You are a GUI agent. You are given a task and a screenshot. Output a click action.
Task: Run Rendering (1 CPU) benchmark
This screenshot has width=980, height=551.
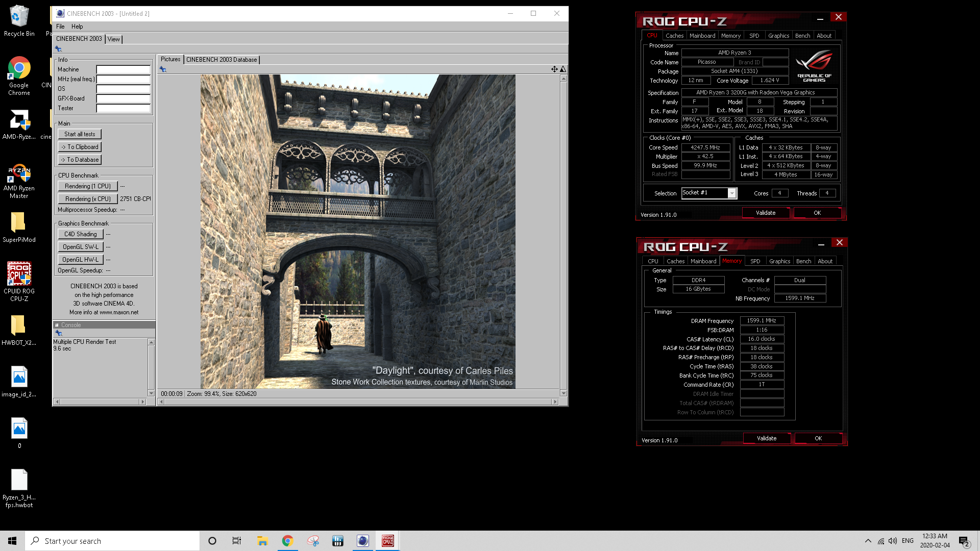pyautogui.click(x=88, y=186)
